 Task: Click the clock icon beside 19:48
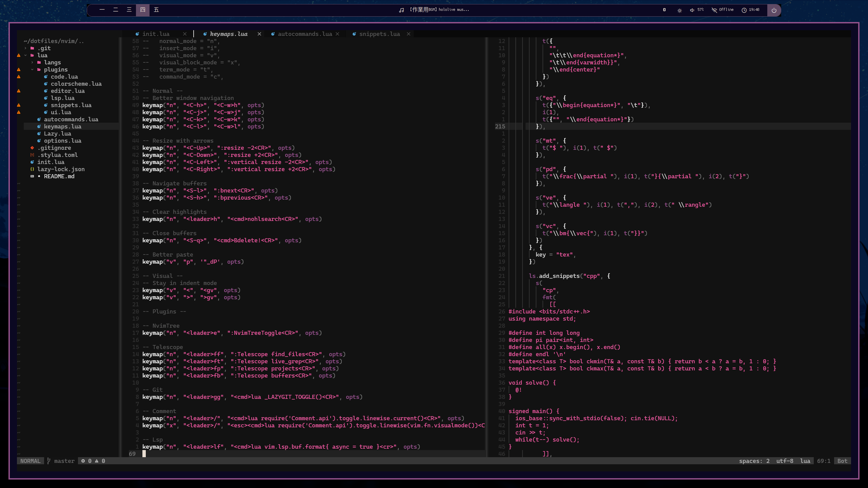click(744, 10)
